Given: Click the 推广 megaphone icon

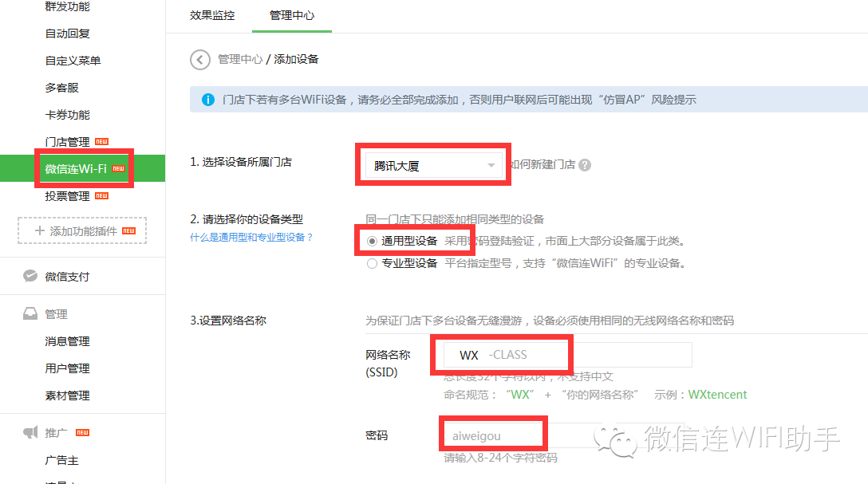Looking at the screenshot, I should point(30,432).
